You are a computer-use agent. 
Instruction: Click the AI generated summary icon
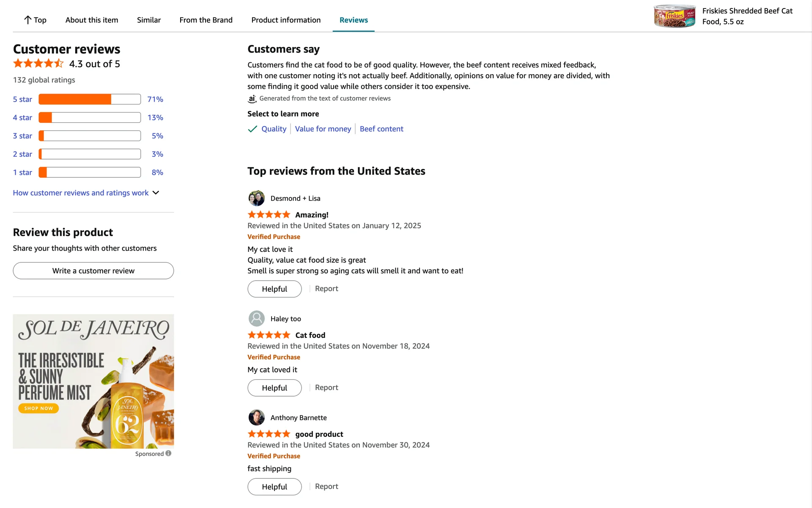252,99
